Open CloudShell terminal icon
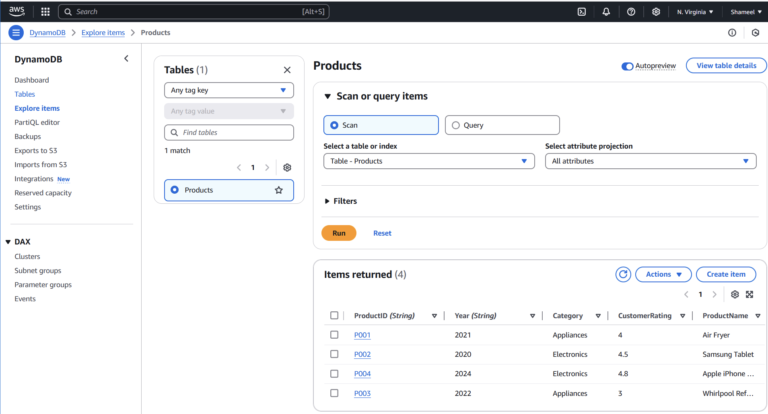The image size is (768, 414). [581, 12]
